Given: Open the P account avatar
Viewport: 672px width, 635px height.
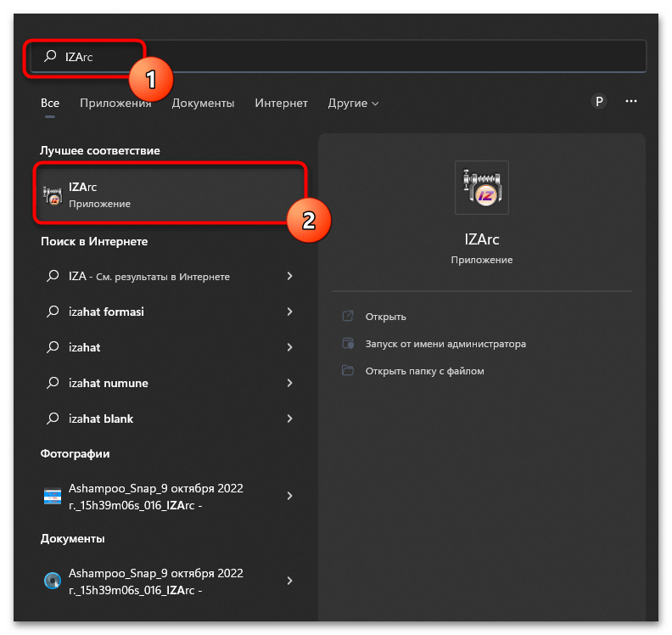Looking at the screenshot, I should point(599,101).
